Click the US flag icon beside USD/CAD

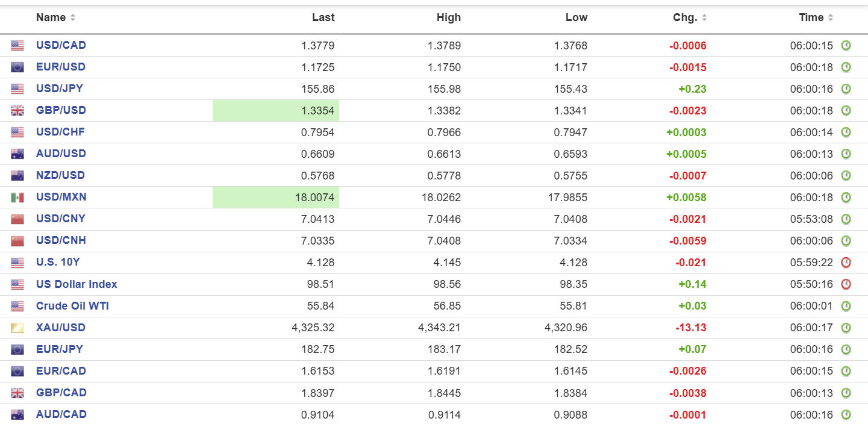[x=17, y=46]
